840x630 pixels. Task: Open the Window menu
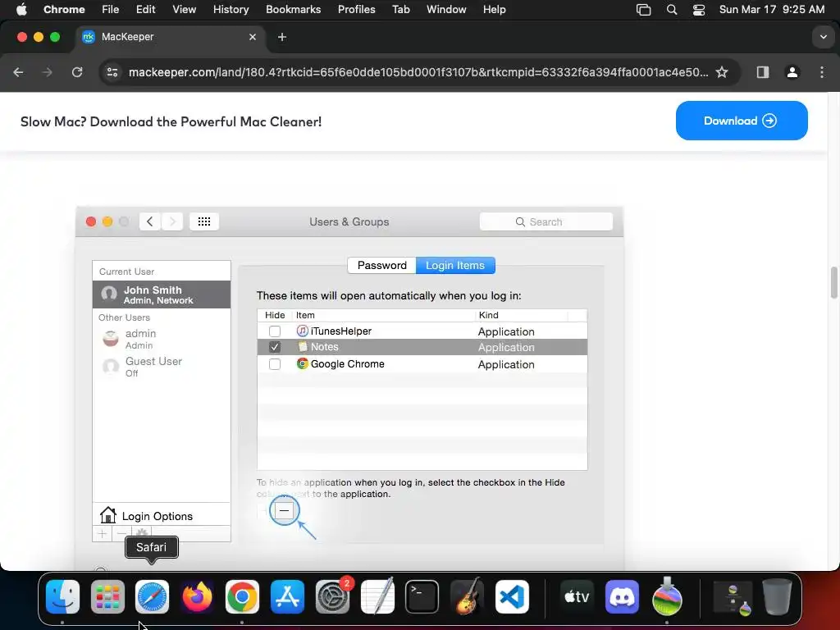click(446, 10)
